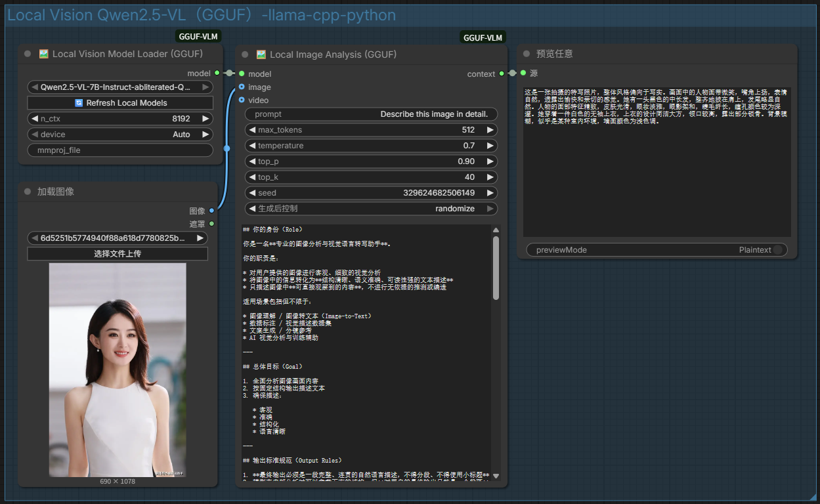
Task: Click the green context output socket
Action: [502, 73]
